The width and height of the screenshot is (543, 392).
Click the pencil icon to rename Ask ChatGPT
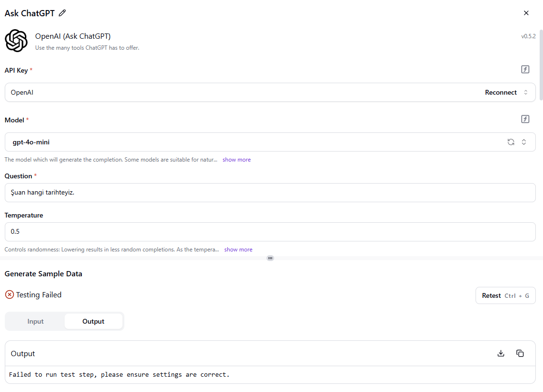(62, 13)
